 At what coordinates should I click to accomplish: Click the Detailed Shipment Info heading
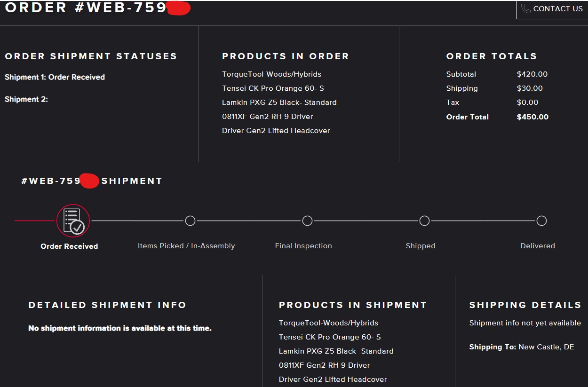click(x=107, y=305)
